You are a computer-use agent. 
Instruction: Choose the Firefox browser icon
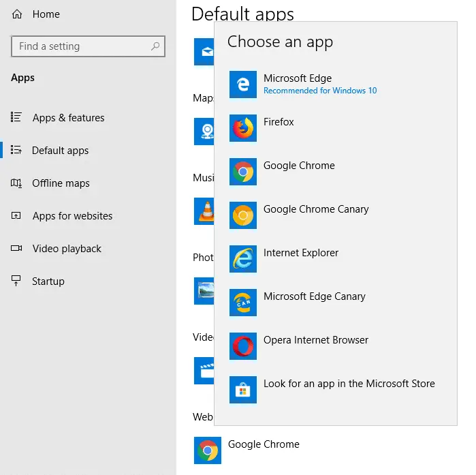(x=243, y=128)
